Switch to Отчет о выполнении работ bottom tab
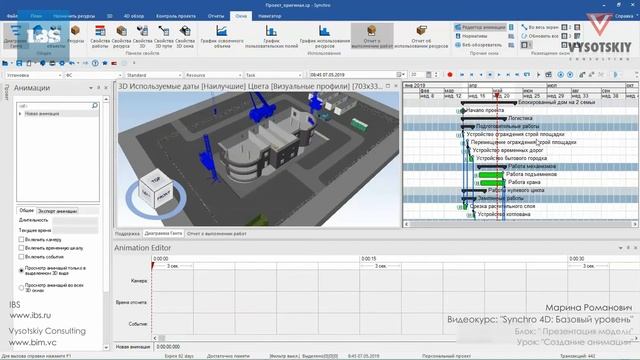The image size is (640, 360). [x=216, y=234]
